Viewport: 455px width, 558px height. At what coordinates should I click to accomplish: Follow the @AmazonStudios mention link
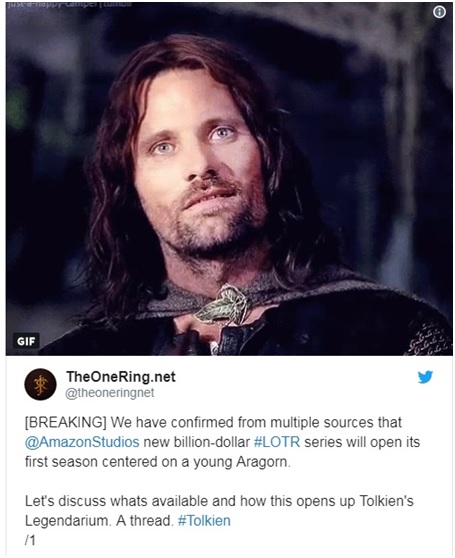pos(82,442)
